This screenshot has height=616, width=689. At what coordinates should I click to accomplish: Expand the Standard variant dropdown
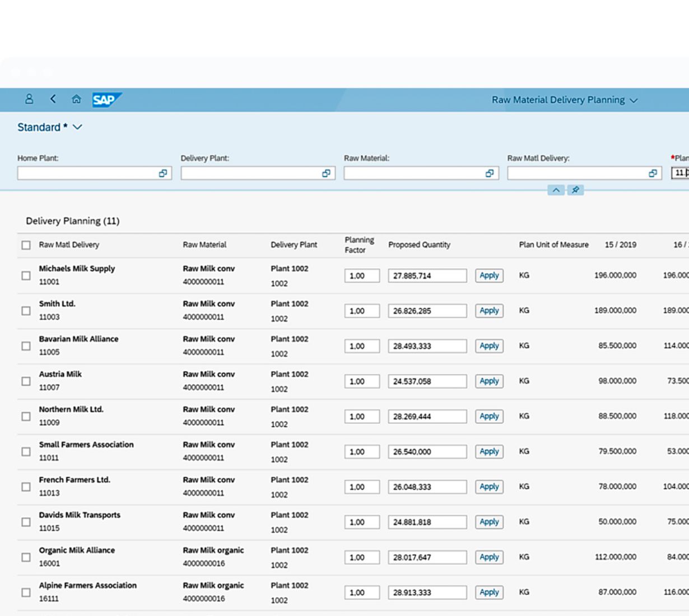pyautogui.click(x=77, y=127)
